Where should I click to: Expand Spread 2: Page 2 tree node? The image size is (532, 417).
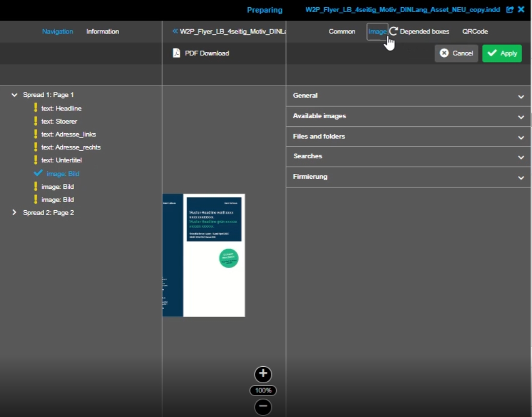point(15,213)
